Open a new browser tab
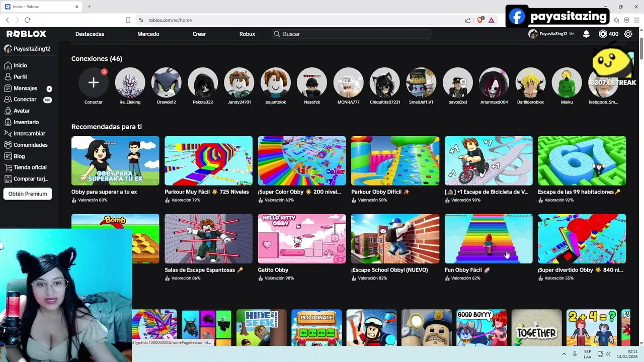The width and height of the screenshot is (644, 362). coord(89,7)
